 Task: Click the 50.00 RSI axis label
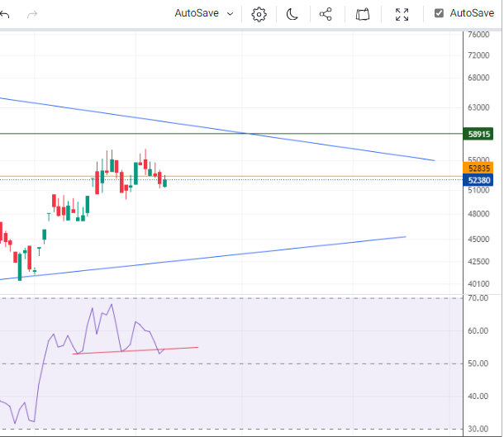click(478, 363)
